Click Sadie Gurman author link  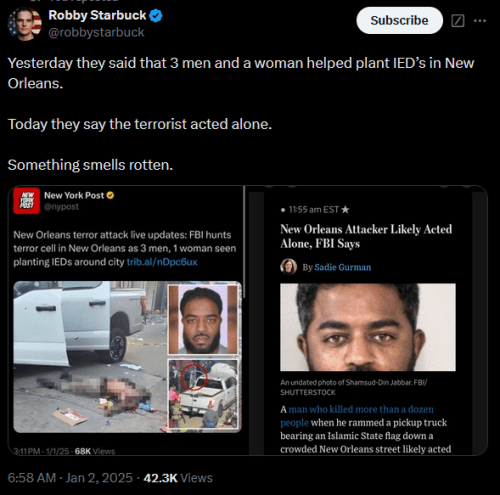[x=343, y=267]
